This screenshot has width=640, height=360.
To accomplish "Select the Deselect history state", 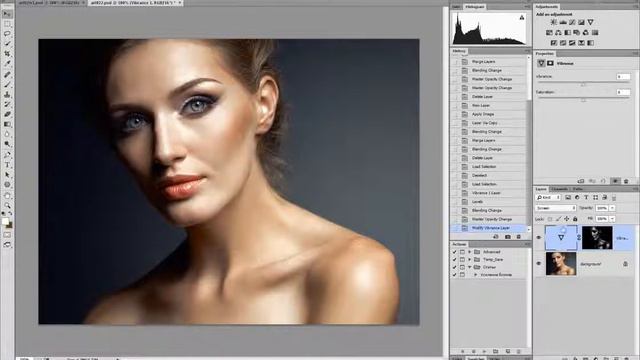I will click(490, 176).
